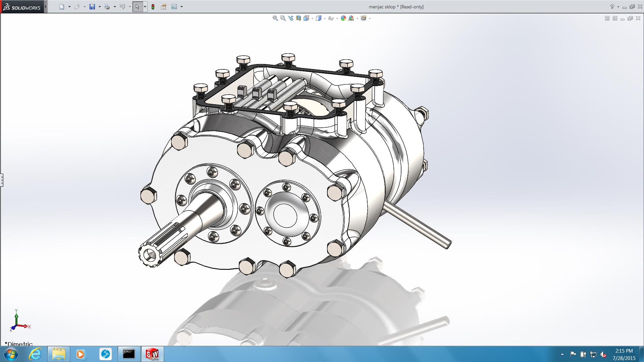644x362 pixels.
Task: Expand the SolidWorks menu flyout arrow
Action: (x=46, y=7)
